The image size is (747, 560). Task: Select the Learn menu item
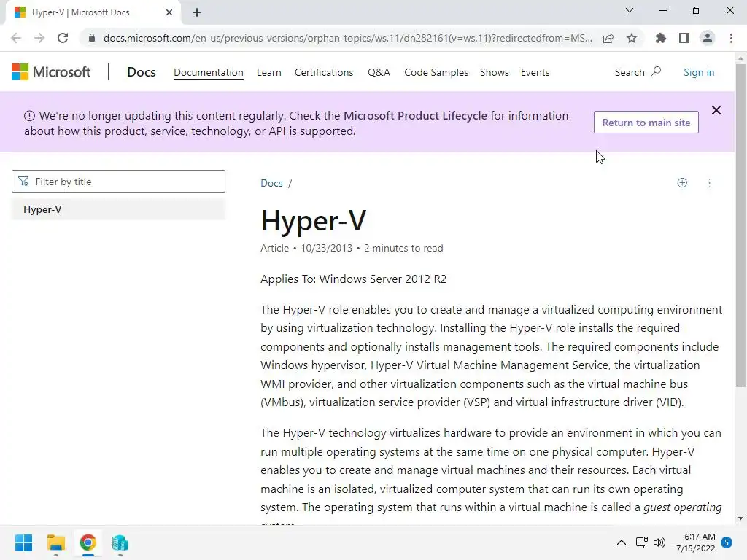click(268, 72)
